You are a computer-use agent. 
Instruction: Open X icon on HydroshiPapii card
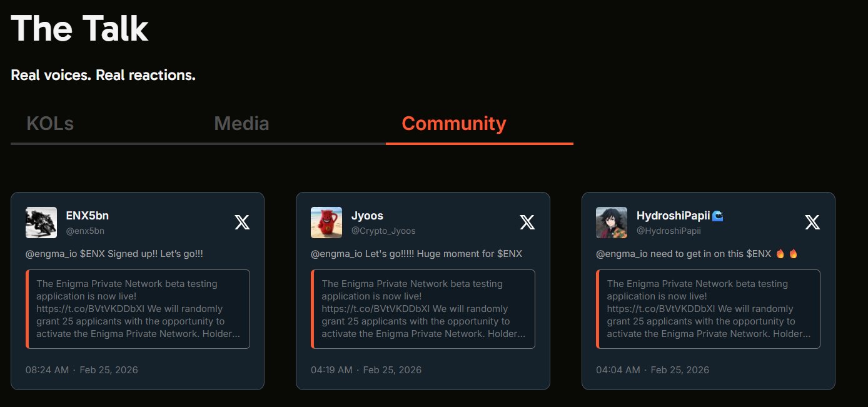pos(812,222)
